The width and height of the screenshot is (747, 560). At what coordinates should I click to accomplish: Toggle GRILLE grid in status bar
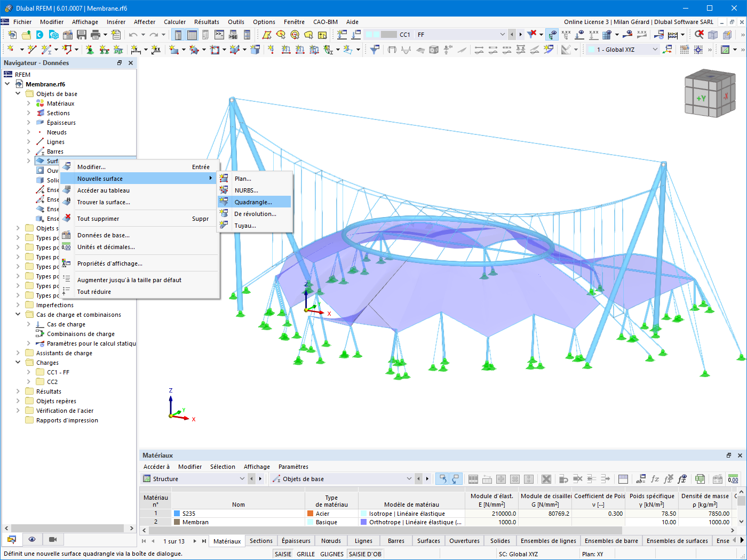(x=306, y=554)
